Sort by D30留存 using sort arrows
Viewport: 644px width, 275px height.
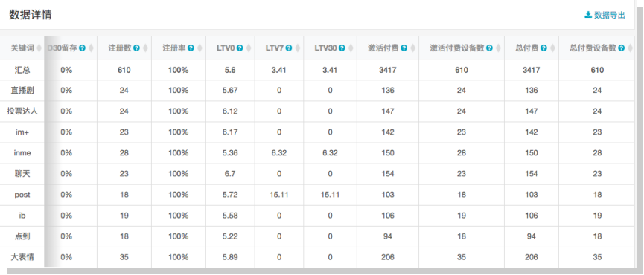click(91, 48)
